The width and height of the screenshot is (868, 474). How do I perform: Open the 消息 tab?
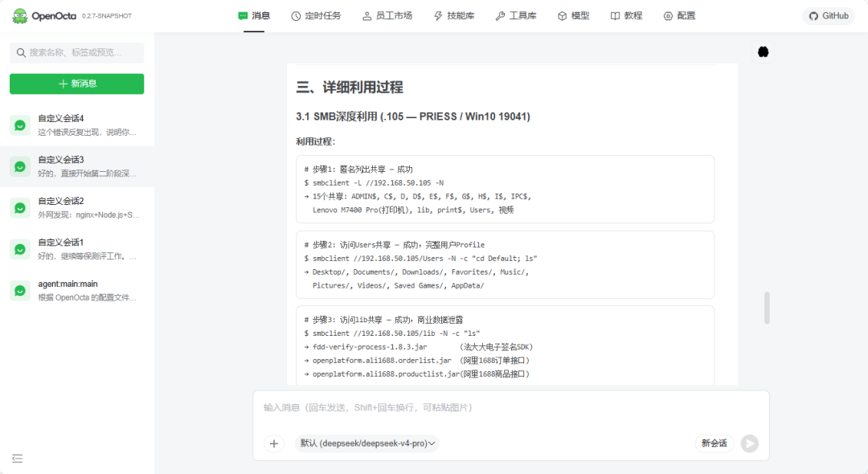tap(254, 16)
